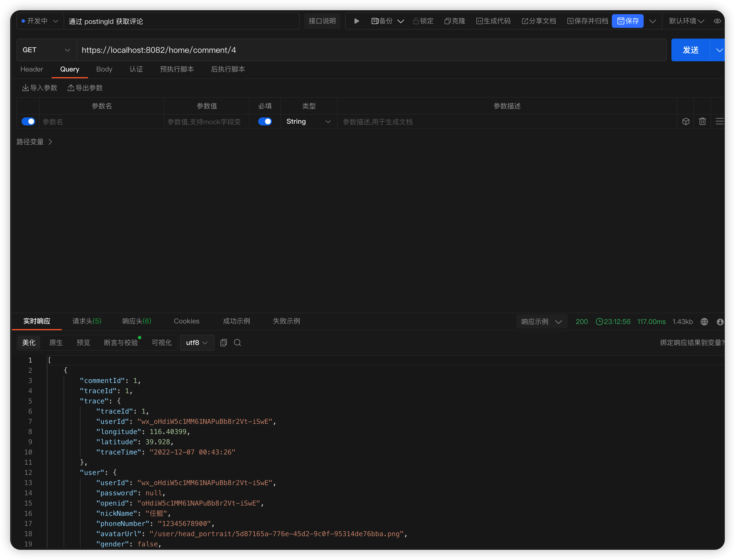Click the 发送 send button

[x=691, y=50]
